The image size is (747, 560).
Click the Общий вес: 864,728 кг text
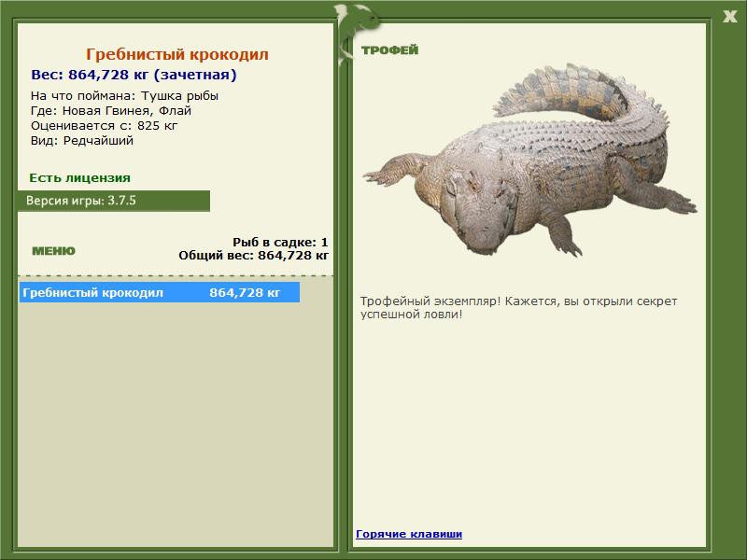tap(253, 255)
